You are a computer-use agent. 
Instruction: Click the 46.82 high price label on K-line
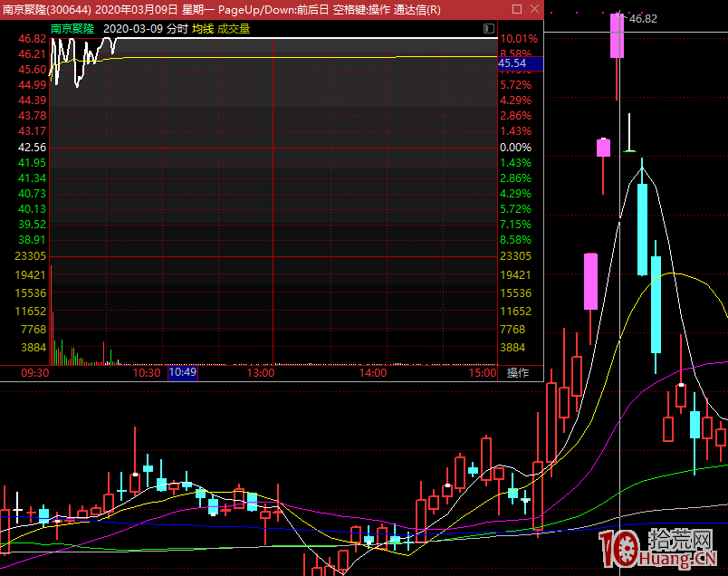[643, 19]
